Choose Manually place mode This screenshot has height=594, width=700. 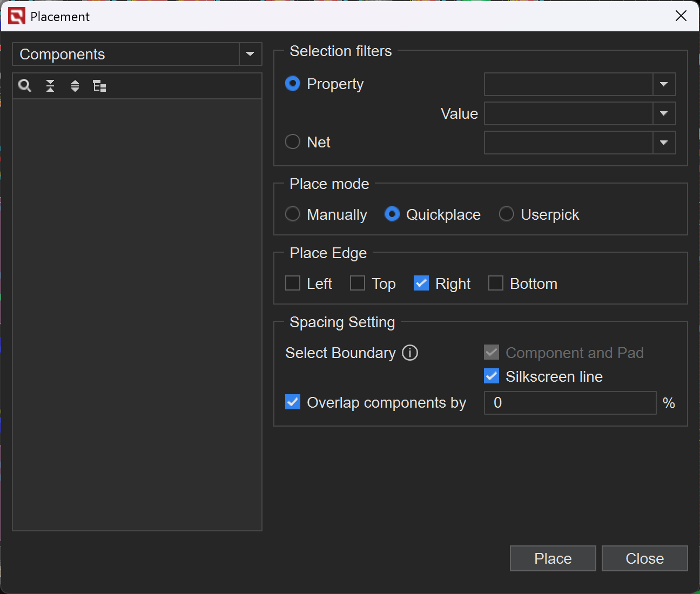[293, 214]
